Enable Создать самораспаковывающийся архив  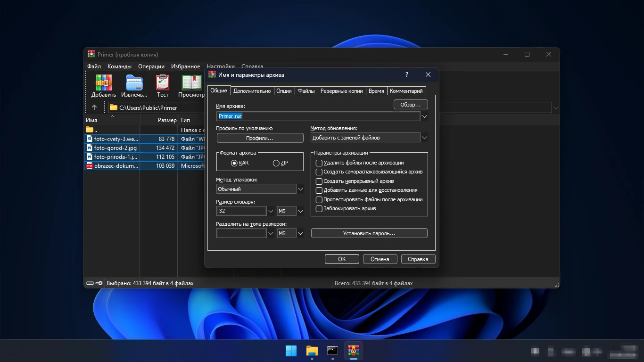pyautogui.click(x=319, y=172)
